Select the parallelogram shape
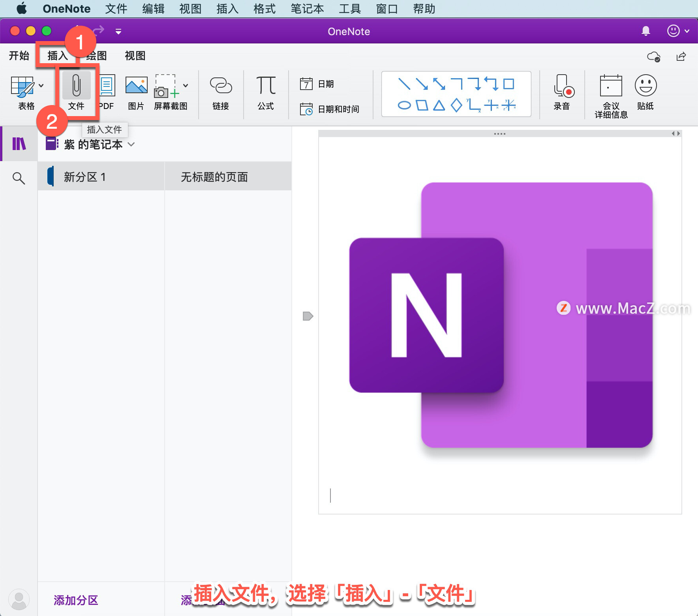Viewport: 698px width, 616px height. (422, 105)
